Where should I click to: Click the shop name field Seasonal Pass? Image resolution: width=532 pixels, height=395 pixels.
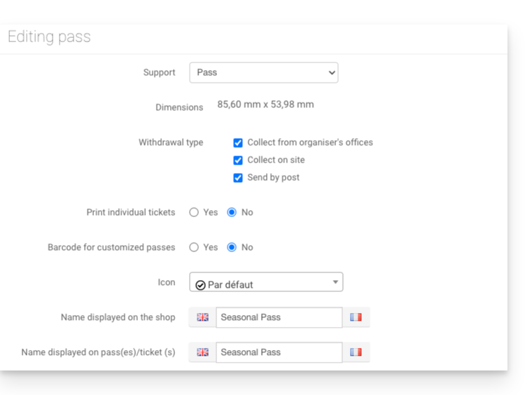tap(279, 317)
